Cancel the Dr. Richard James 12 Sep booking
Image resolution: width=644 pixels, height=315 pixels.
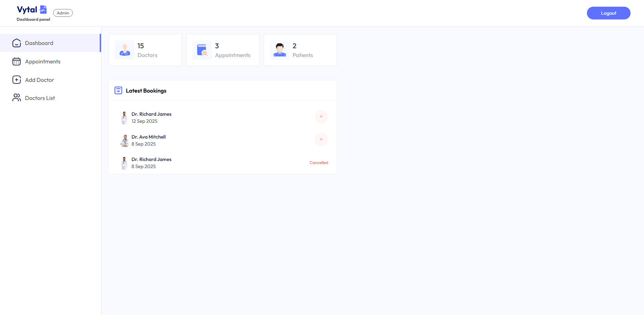tap(321, 117)
